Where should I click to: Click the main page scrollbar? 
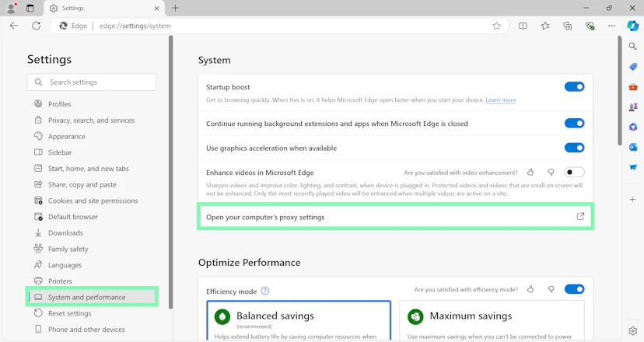[x=620, y=90]
